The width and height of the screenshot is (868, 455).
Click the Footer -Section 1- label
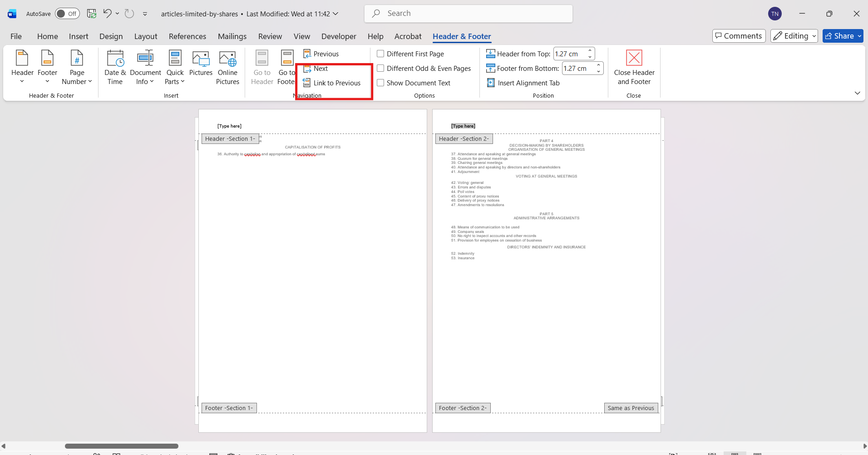tap(229, 408)
